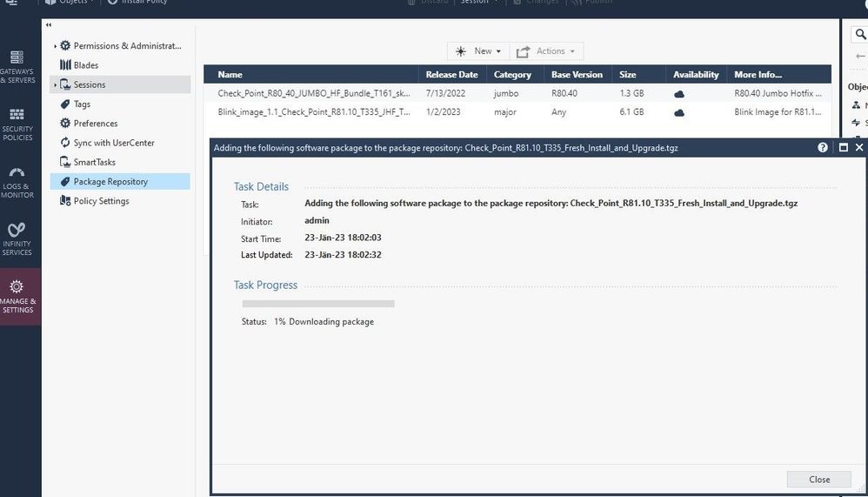The width and height of the screenshot is (868, 497).
Task: Click the cloud availability icon for Blink image
Action: (679, 112)
